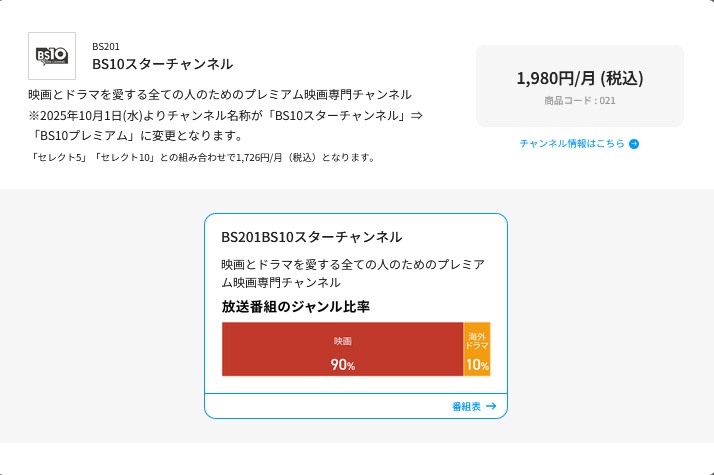The width and height of the screenshot is (714, 475).
Task: Click the 商品コード : 021 text
Action: [x=580, y=100]
